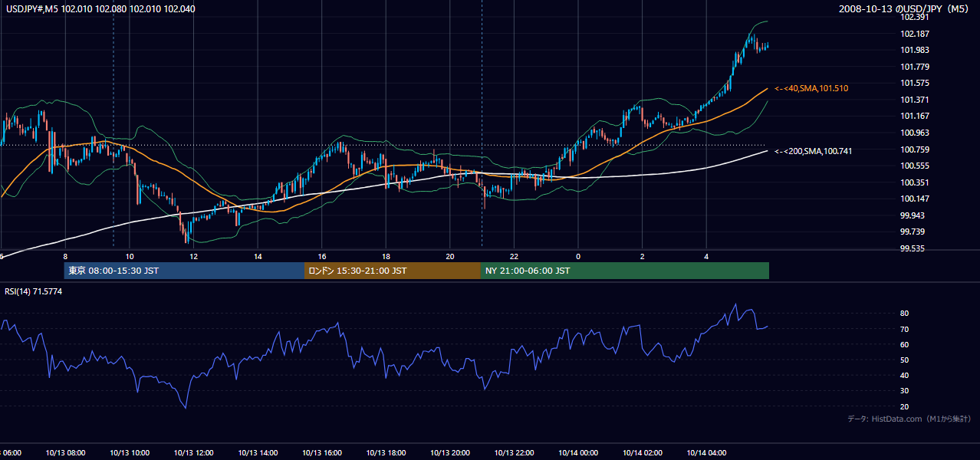The height and width of the screenshot is (460, 980).
Task: Click the 10/14 00:00 time axis label
Action: point(578,453)
